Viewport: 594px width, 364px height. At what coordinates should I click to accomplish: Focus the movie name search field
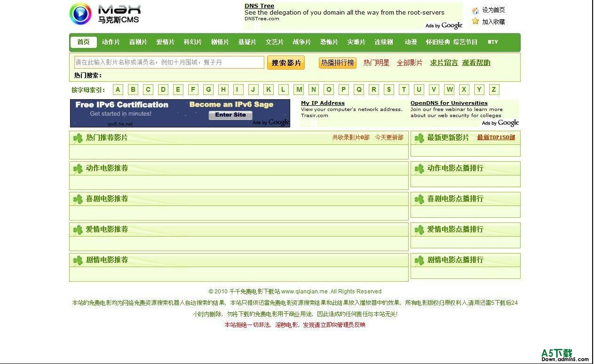169,63
